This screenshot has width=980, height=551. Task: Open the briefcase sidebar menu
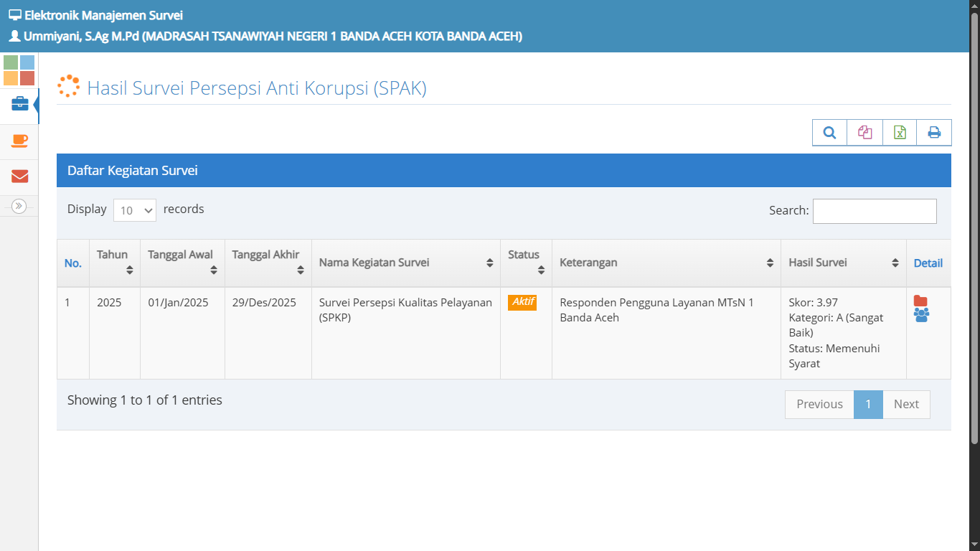pyautogui.click(x=19, y=105)
